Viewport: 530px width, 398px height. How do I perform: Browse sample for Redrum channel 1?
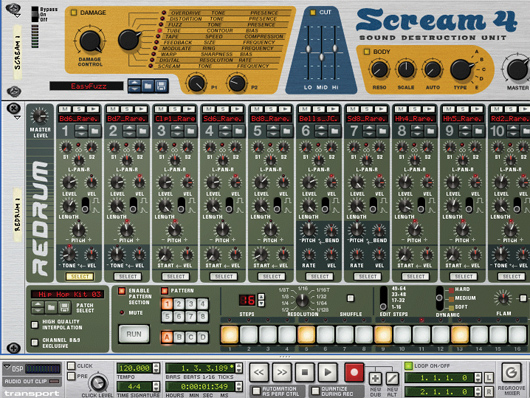click(94, 131)
